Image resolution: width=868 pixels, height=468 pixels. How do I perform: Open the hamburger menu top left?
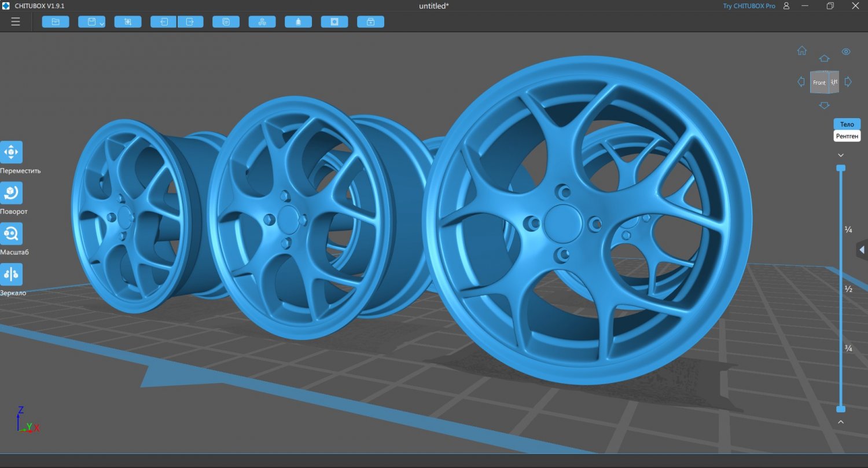point(15,21)
